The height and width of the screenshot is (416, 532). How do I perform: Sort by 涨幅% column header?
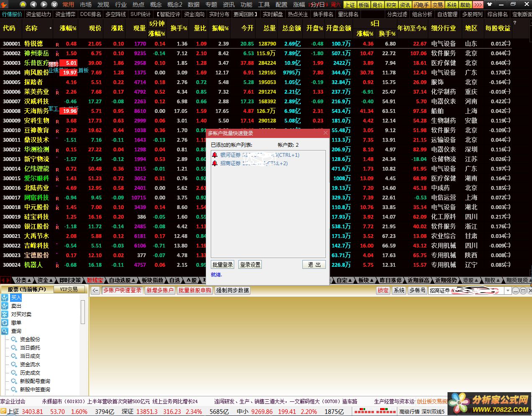pos(68,28)
